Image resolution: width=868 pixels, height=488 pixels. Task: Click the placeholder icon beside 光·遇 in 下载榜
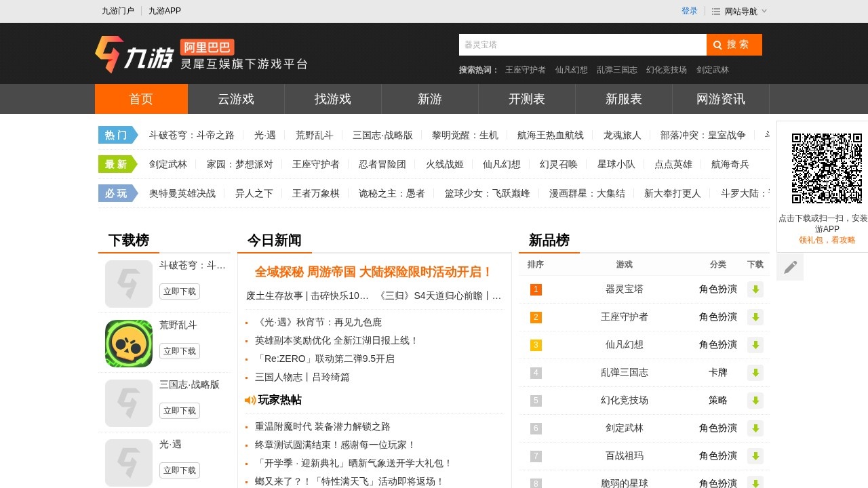(129, 463)
